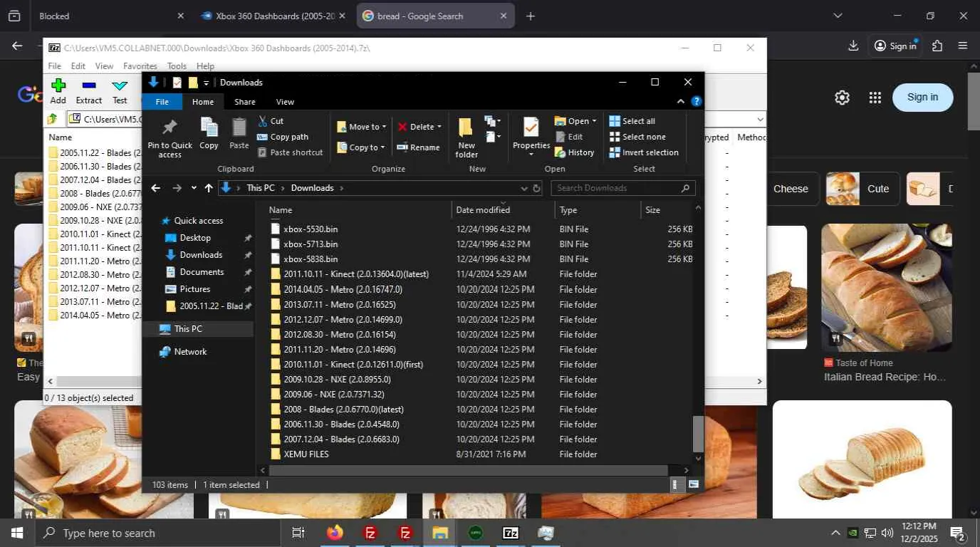Click Copy path in the ribbon
This screenshot has height=547, width=980.
click(x=283, y=137)
